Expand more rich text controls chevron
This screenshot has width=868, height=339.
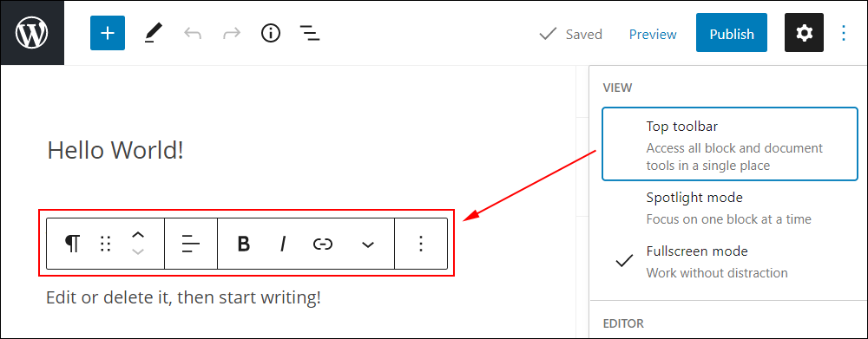pos(368,244)
